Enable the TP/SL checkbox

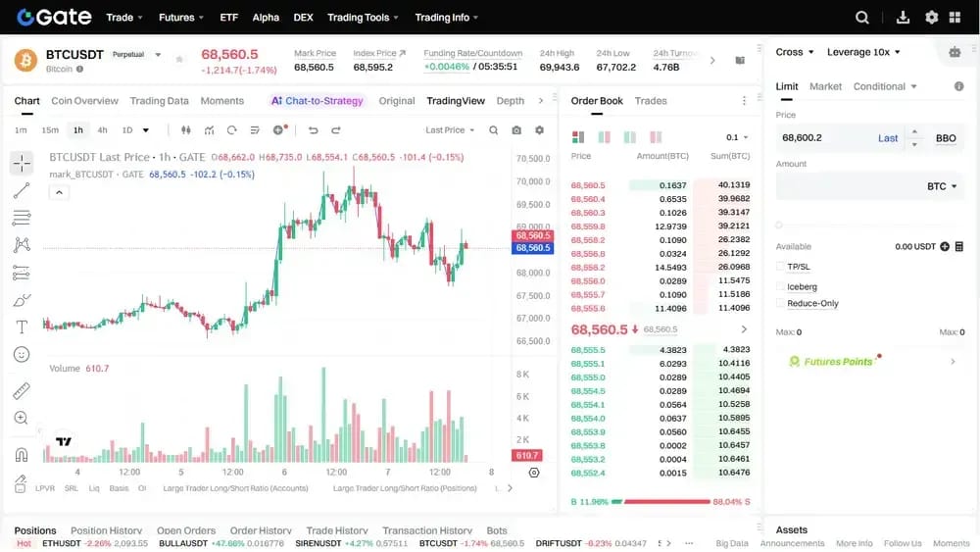(780, 267)
